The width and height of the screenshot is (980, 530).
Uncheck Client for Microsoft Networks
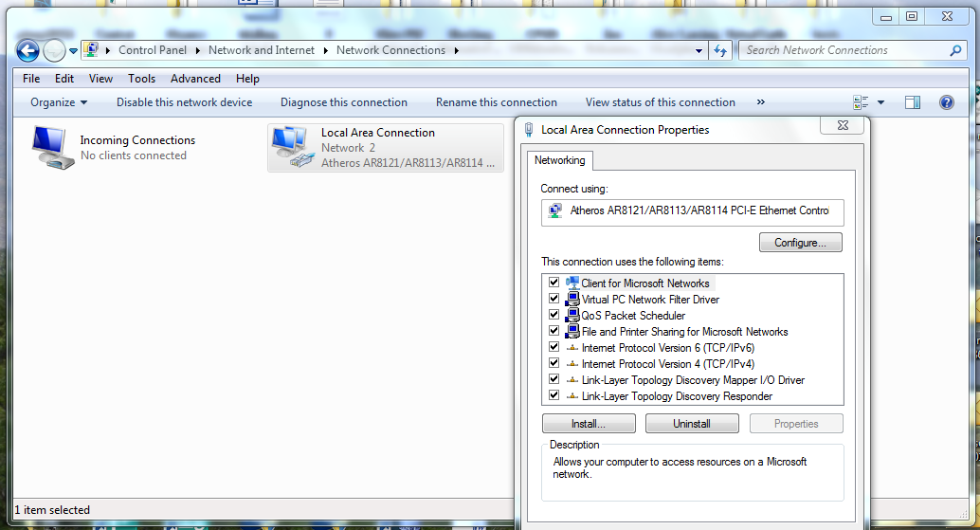coord(554,283)
